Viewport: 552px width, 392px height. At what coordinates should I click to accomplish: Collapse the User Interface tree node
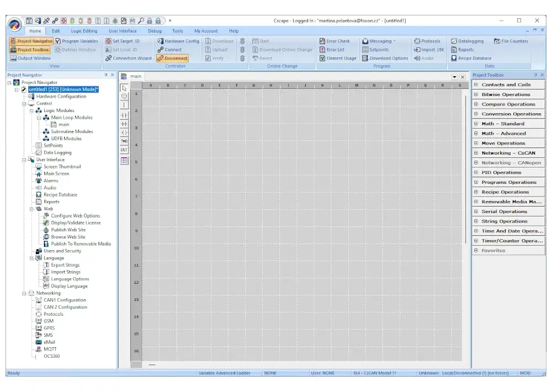(24, 160)
